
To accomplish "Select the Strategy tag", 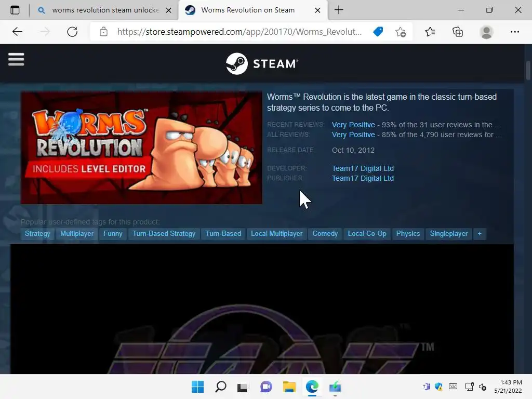I will (37, 233).
